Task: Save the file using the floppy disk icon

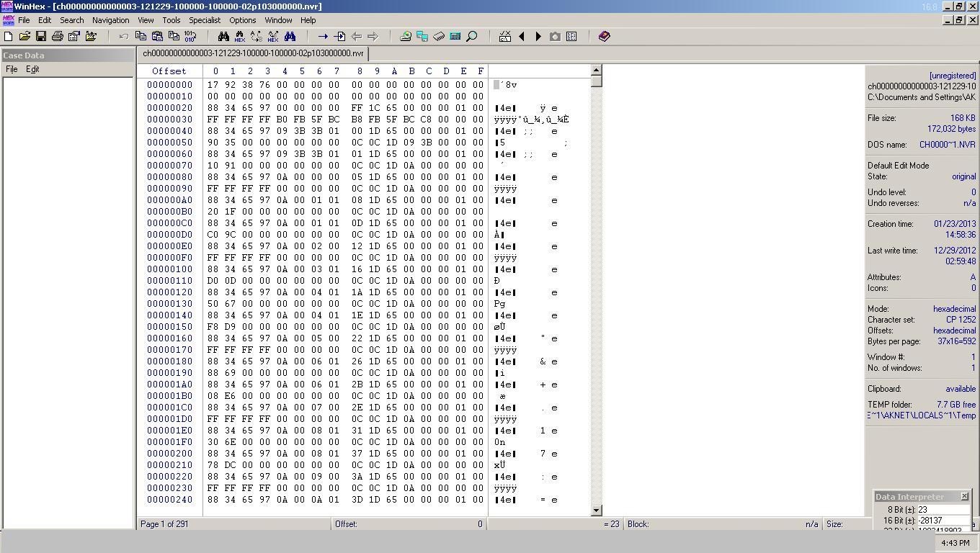Action: 41,36
